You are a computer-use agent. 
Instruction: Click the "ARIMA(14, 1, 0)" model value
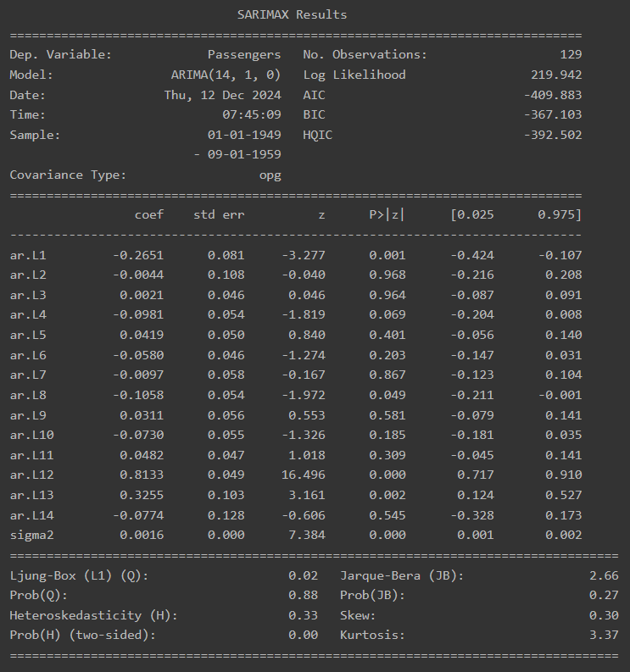[226, 75]
